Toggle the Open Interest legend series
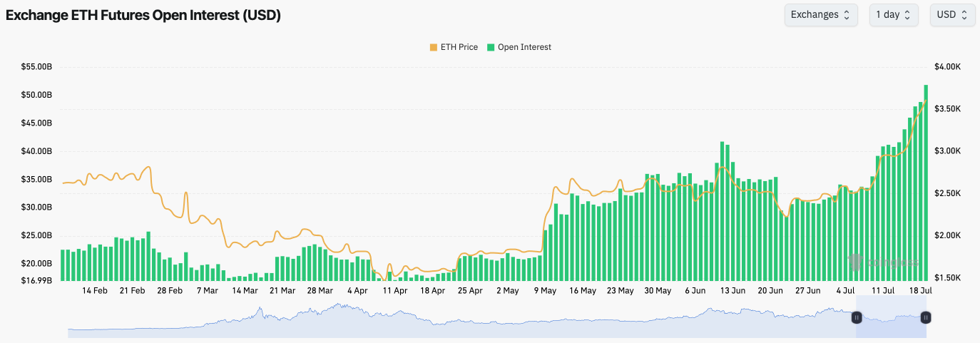Viewport: 980px width, 343px height. [x=519, y=47]
